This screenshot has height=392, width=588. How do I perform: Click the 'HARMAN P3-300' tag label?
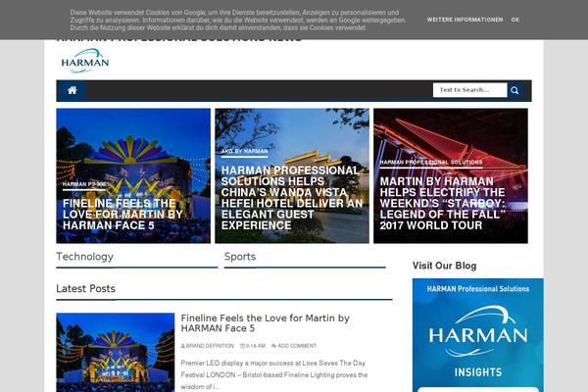click(84, 184)
